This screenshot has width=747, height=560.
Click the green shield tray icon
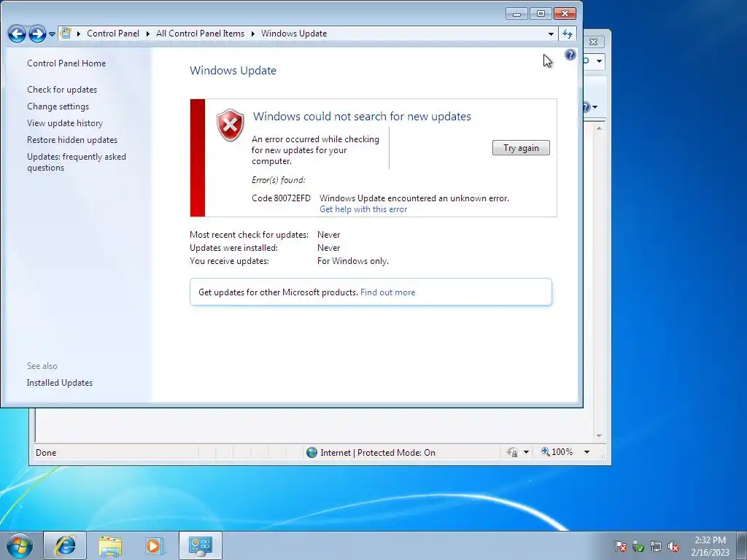click(638, 547)
